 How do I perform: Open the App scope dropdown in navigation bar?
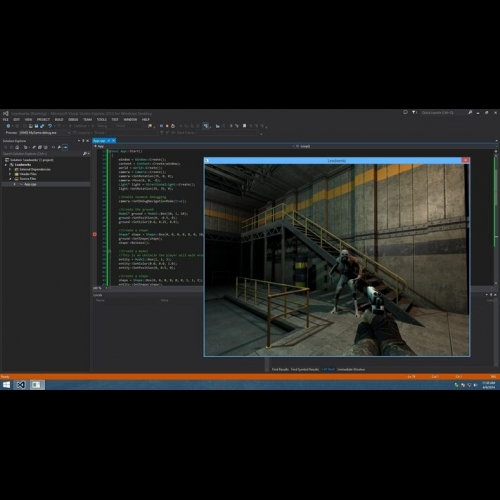pyautogui.click(x=193, y=146)
